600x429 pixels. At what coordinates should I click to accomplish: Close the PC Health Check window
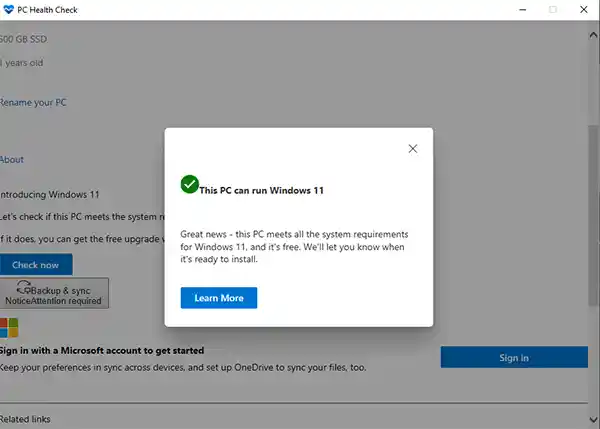(584, 10)
